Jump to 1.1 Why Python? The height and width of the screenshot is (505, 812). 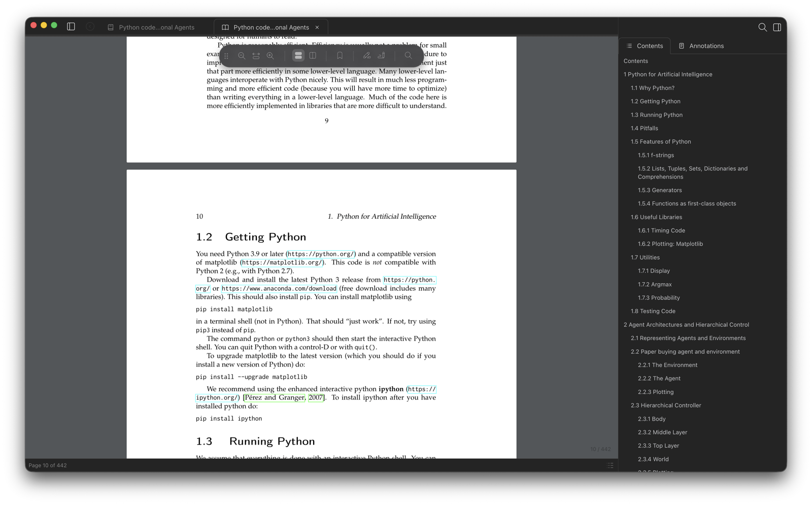(652, 88)
